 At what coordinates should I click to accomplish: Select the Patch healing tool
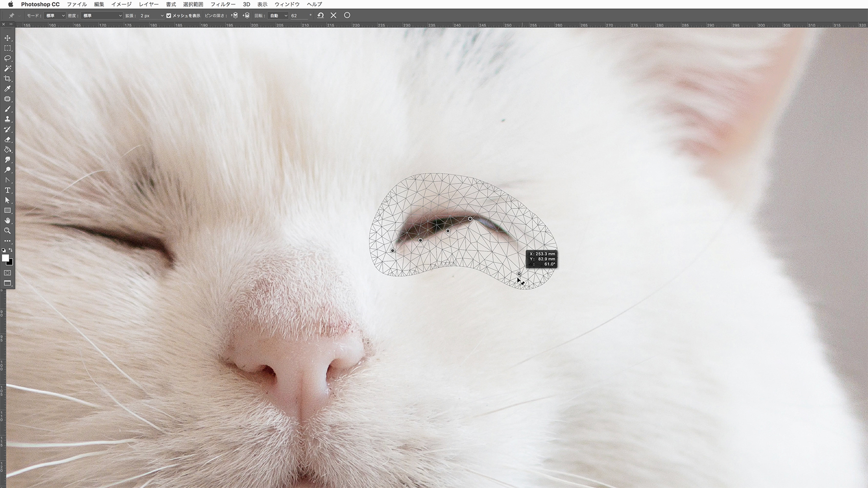click(x=7, y=99)
